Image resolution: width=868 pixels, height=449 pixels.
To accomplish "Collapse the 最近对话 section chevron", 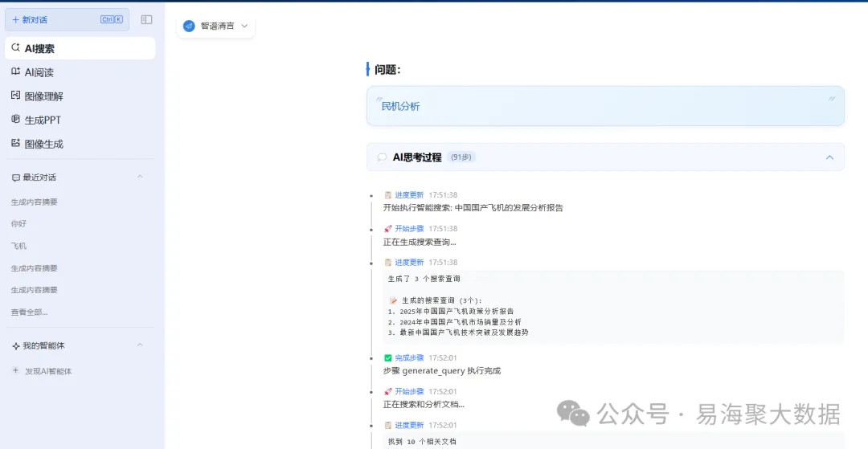I will (140, 177).
